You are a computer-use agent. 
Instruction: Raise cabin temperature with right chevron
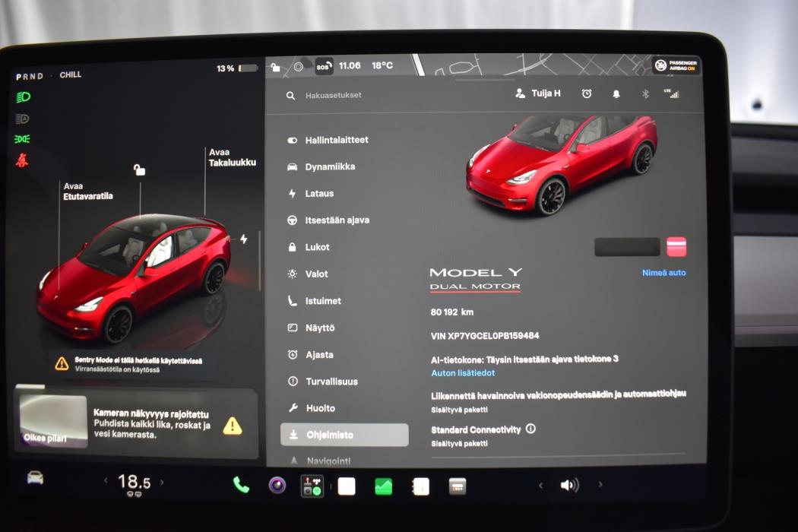click(x=162, y=482)
